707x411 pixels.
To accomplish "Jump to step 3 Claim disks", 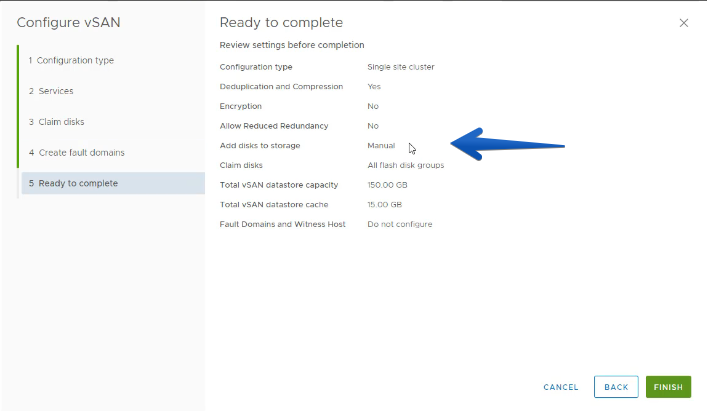I will click(x=56, y=122).
